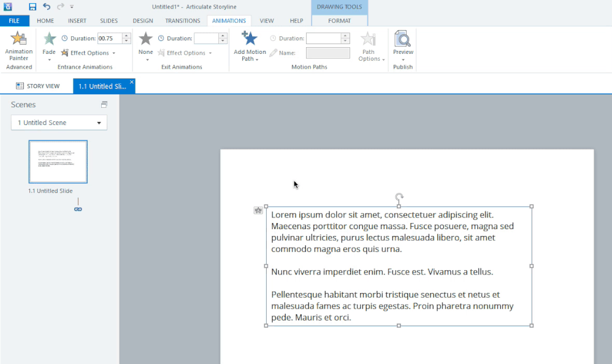Close the 1.1 Untitled Slide tab
Image resolution: width=612 pixels, height=364 pixels.
pyautogui.click(x=131, y=82)
